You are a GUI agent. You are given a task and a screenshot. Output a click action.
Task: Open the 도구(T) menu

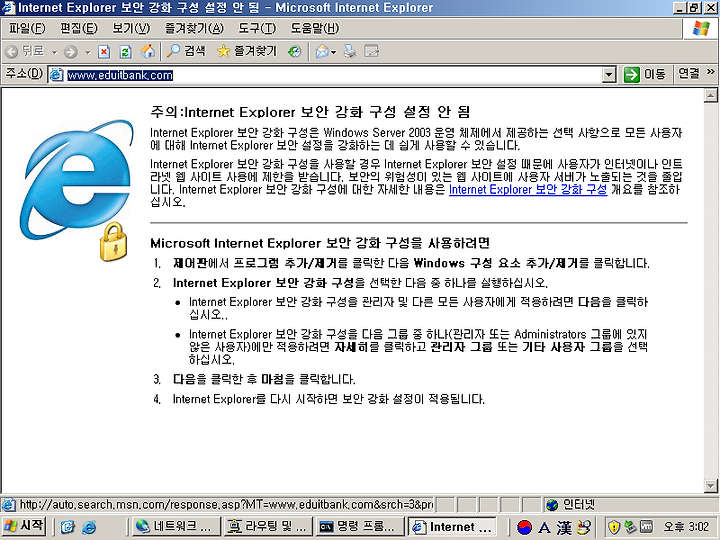coord(257,28)
